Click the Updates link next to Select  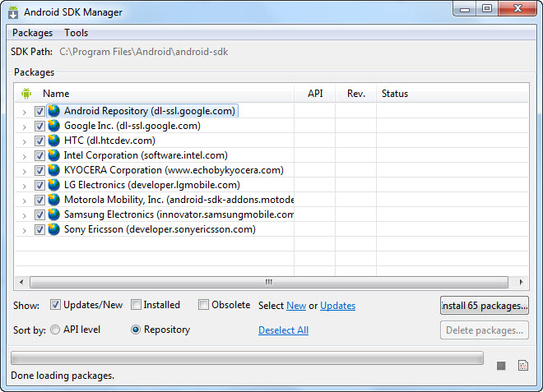pos(337,306)
